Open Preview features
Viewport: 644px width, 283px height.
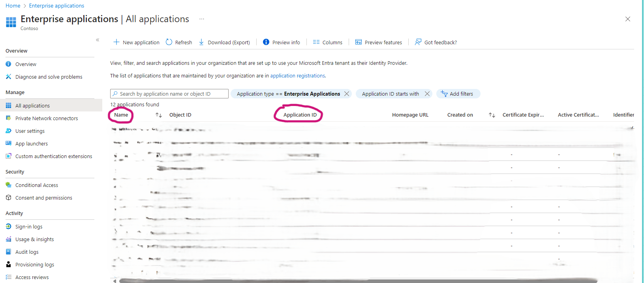379,42
